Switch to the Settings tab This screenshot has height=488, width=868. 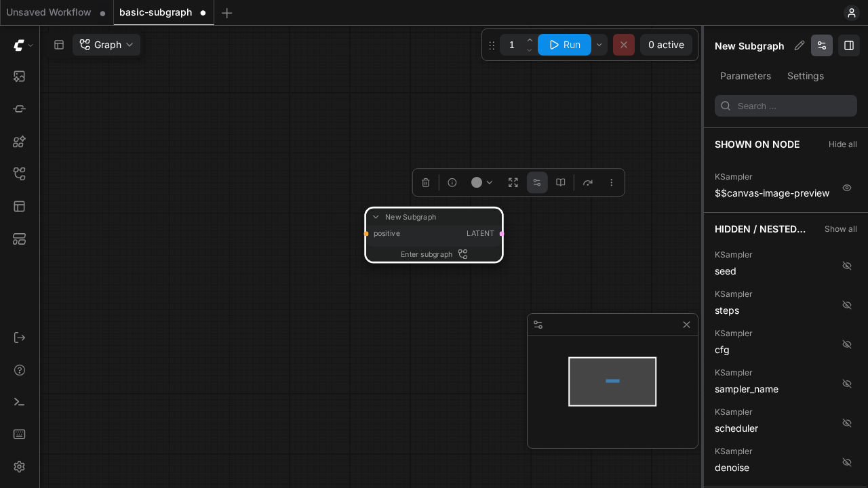[806, 76]
